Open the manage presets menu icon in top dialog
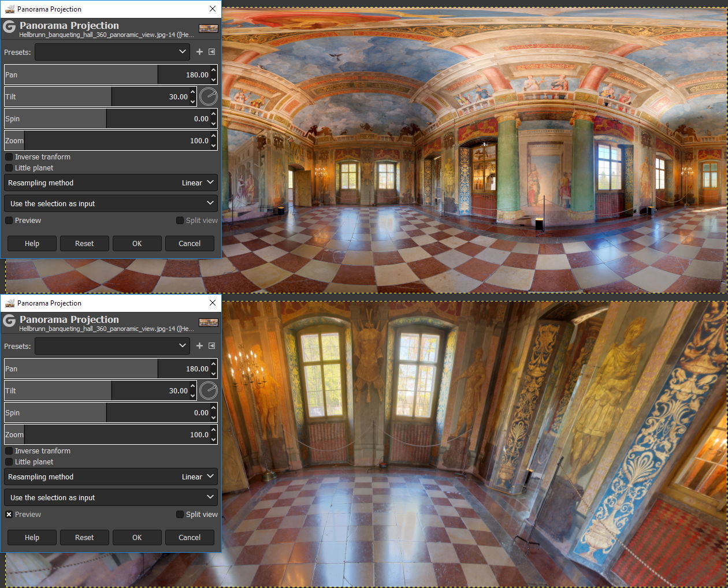 click(212, 52)
